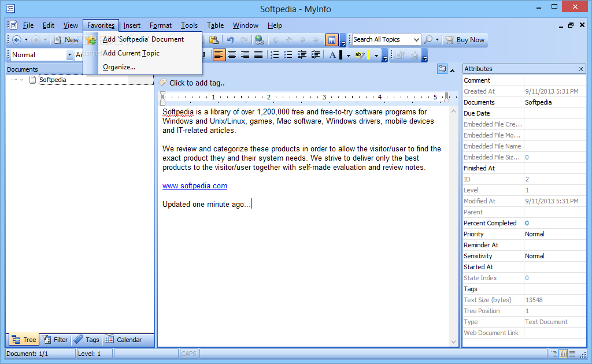Image resolution: width=592 pixels, height=364 pixels.
Task: Select the Softpedia document in tree
Action: pyautogui.click(x=53, y=80)
